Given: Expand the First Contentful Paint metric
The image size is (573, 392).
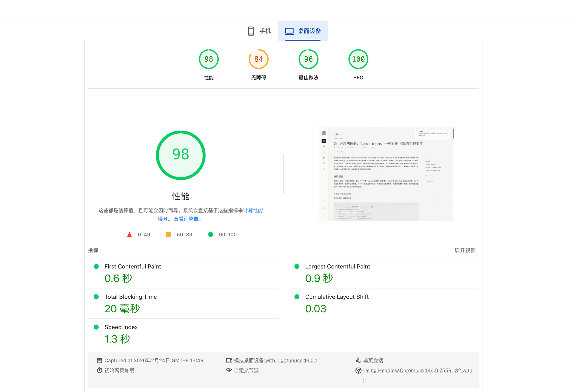Looking at the screenshot, I should (x=133, y=266).
